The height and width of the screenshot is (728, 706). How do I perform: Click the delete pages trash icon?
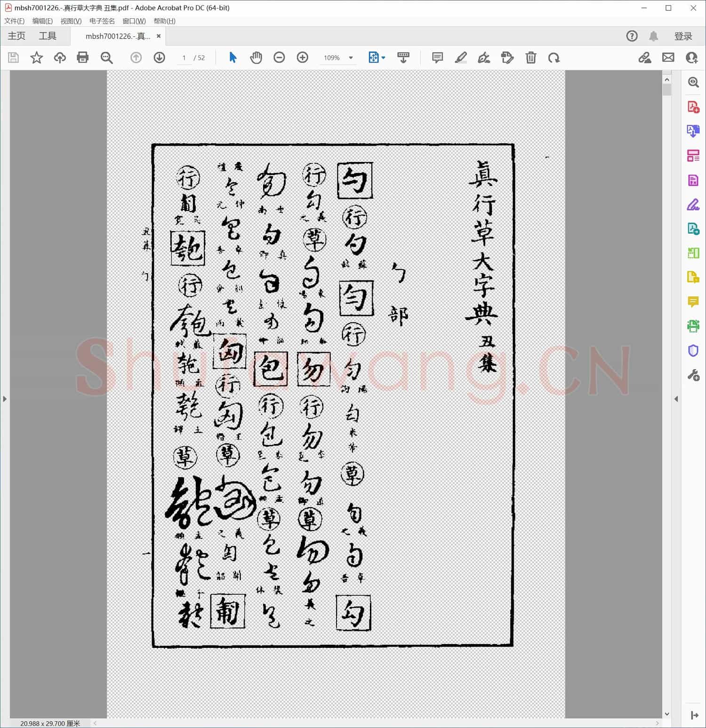click(x=531, y=57)
